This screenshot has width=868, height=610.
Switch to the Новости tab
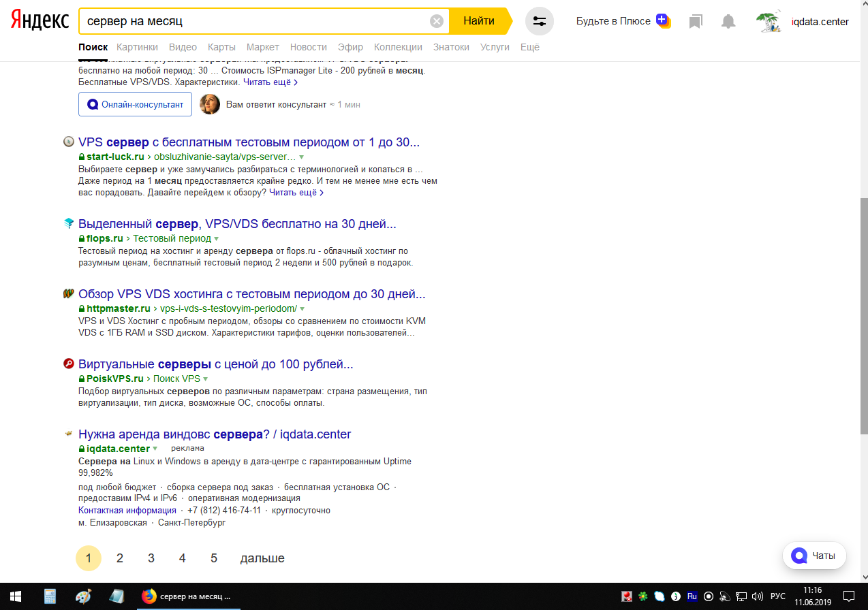point(309,47)
